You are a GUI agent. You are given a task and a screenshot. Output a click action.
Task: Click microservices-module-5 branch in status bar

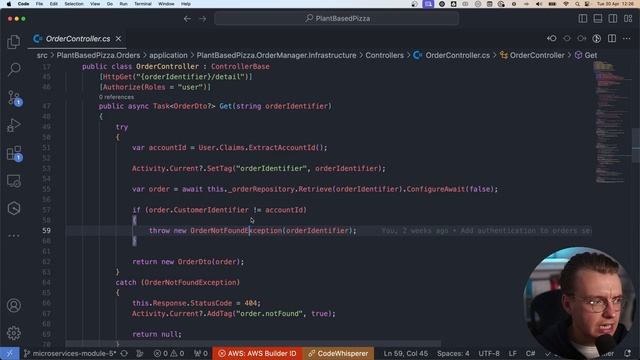70,353
